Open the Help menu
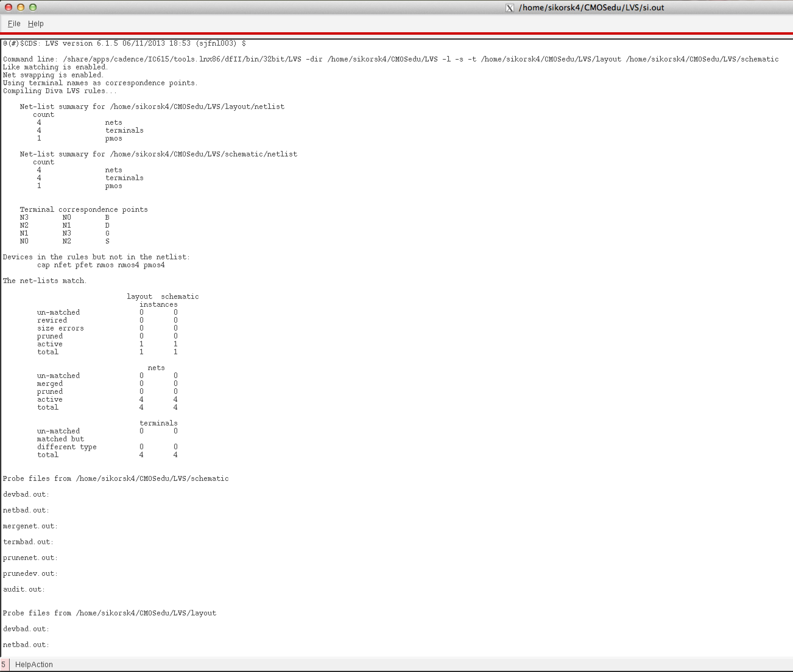Screen dimensions: 793x672 [36, 24]
